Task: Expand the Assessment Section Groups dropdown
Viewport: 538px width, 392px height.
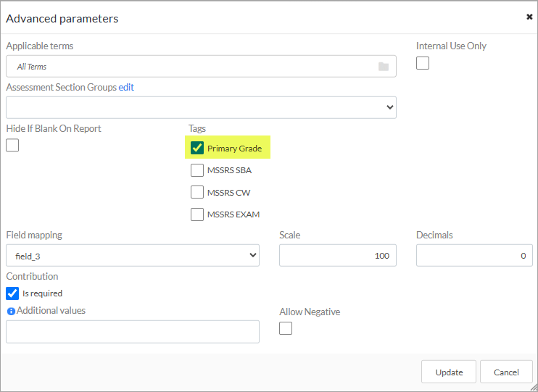Action: click(201, 107)
